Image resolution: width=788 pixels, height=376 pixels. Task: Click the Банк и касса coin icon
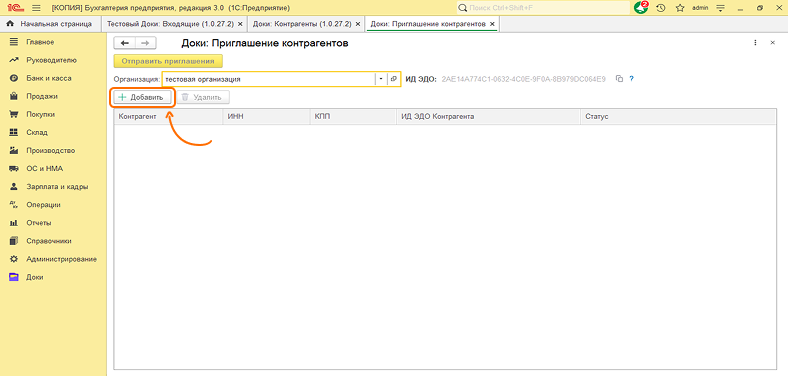[14, 78]
